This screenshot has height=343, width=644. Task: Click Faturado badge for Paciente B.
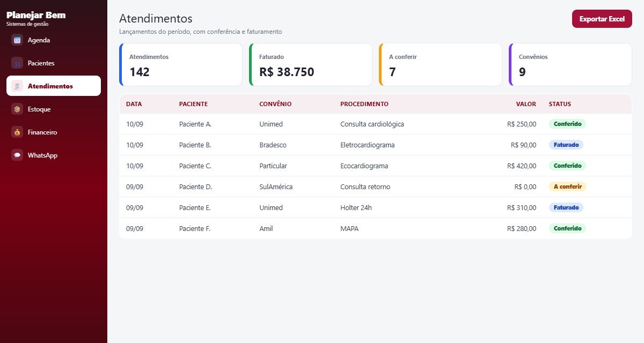pyautogui.click(x=566, y=145)
